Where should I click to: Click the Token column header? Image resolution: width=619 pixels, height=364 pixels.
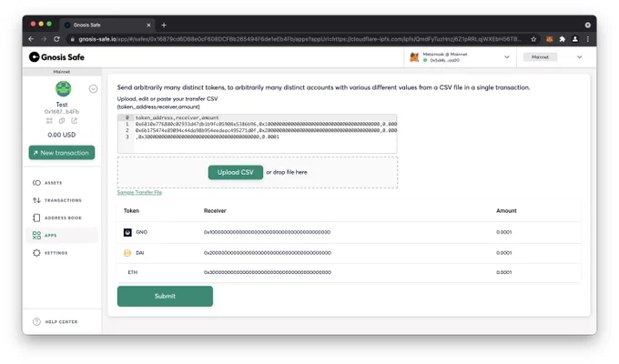pyautogui.click(x=131, y=211)
